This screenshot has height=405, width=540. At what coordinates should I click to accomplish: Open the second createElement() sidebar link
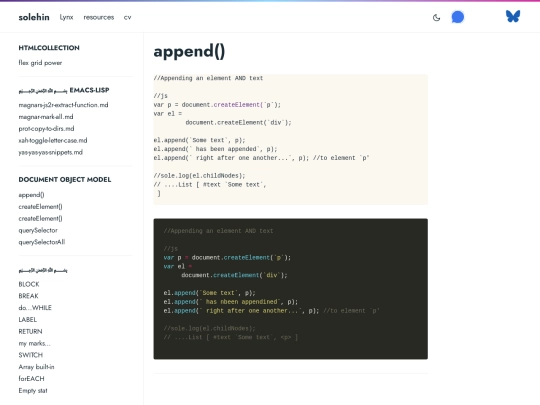(41, 218)
